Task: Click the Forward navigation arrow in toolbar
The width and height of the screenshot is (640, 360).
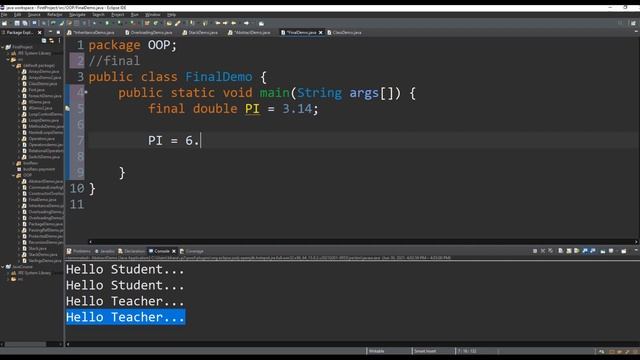Action: point(246,23)
